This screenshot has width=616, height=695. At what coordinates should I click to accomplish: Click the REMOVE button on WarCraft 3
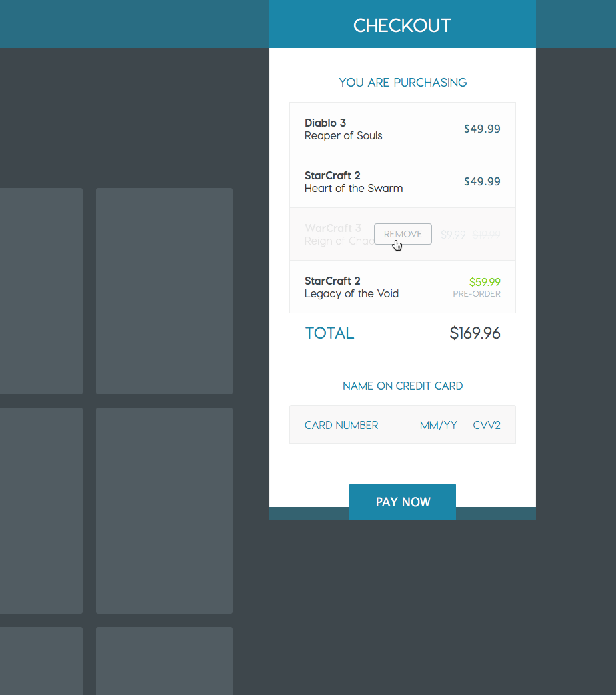[403, 234]
